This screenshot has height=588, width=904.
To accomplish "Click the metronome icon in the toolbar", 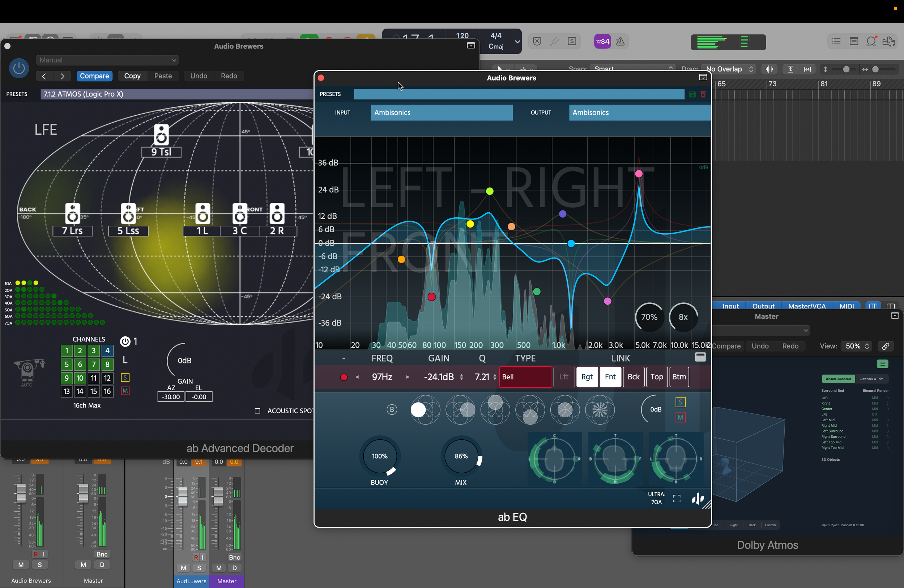I will [x=620, y=41].
